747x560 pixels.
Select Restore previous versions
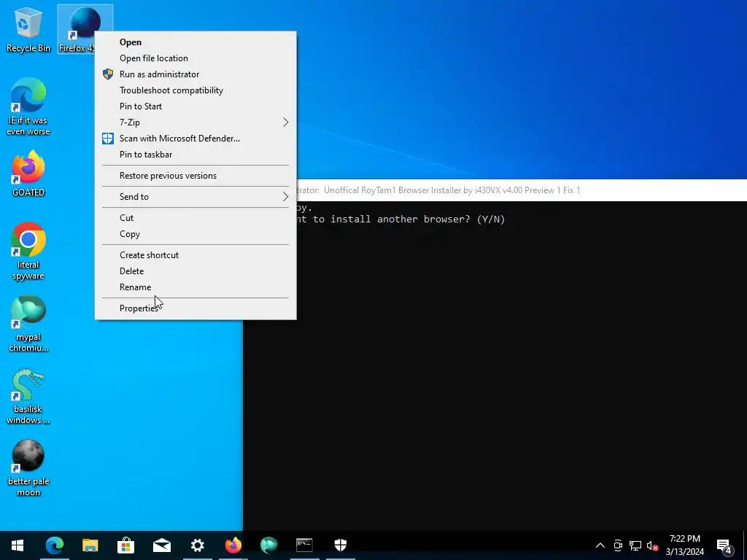196,176
